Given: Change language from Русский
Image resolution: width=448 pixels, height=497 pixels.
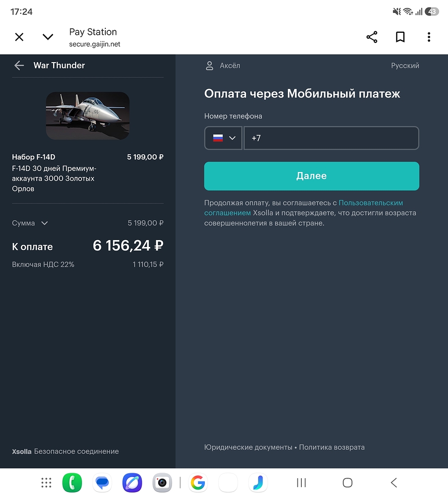Looking at the screenshot, I should point(405,66).
